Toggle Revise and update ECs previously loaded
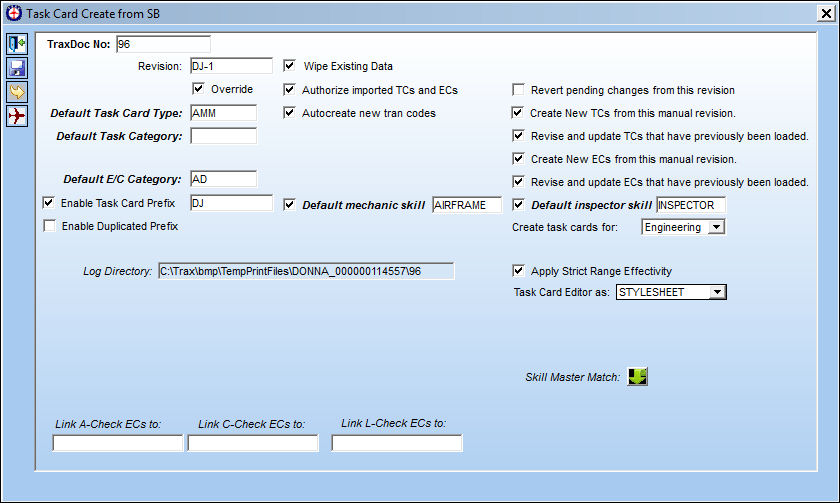Image resolution: width=840 pixels, height=503 pixels. 518,182
